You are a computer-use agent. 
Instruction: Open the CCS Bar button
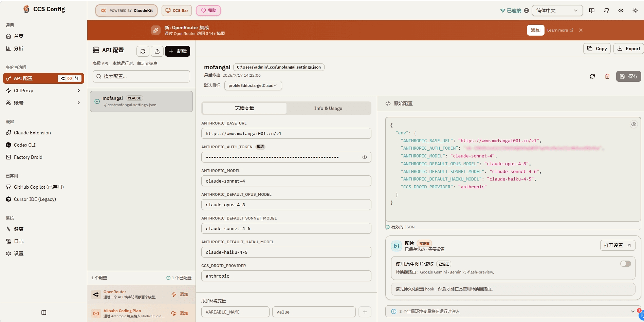(177, 11)
